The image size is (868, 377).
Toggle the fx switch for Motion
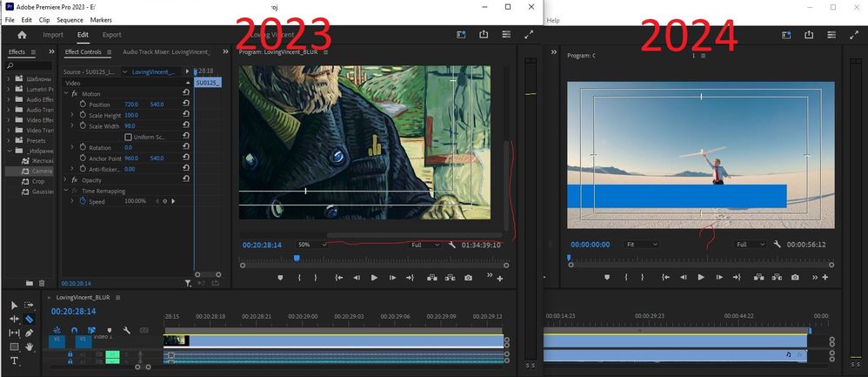coord(75,94)
